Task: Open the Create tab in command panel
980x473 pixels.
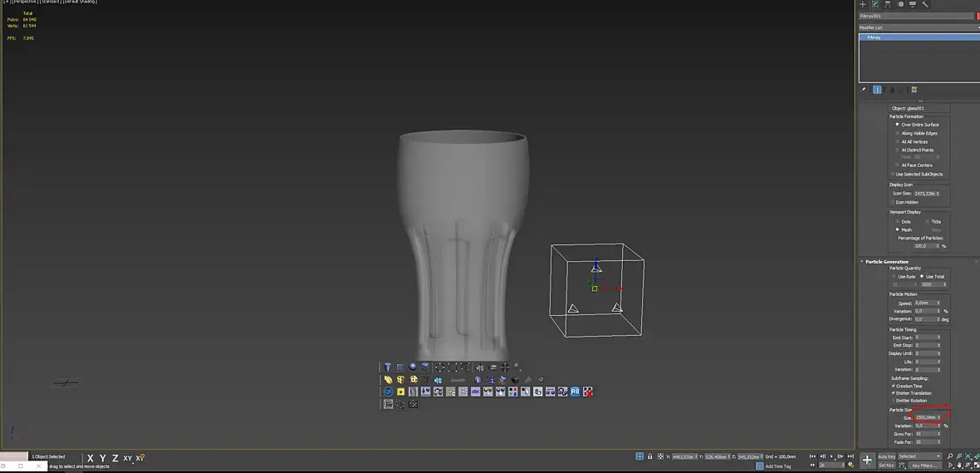Action: click(x=863, y=4)
